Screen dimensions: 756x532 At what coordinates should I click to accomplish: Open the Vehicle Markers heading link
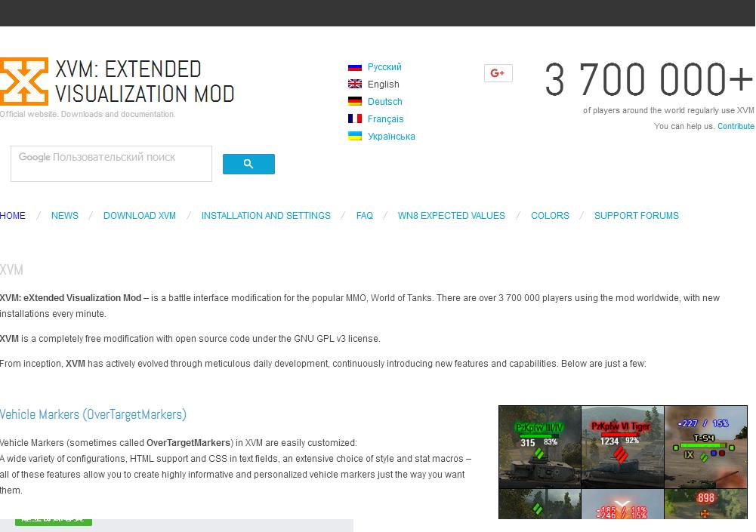(93, 414)
